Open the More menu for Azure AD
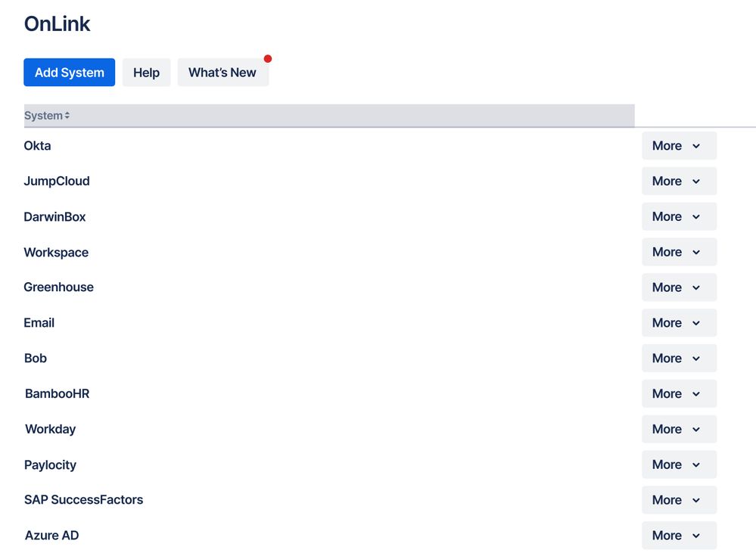 point(679,536)
